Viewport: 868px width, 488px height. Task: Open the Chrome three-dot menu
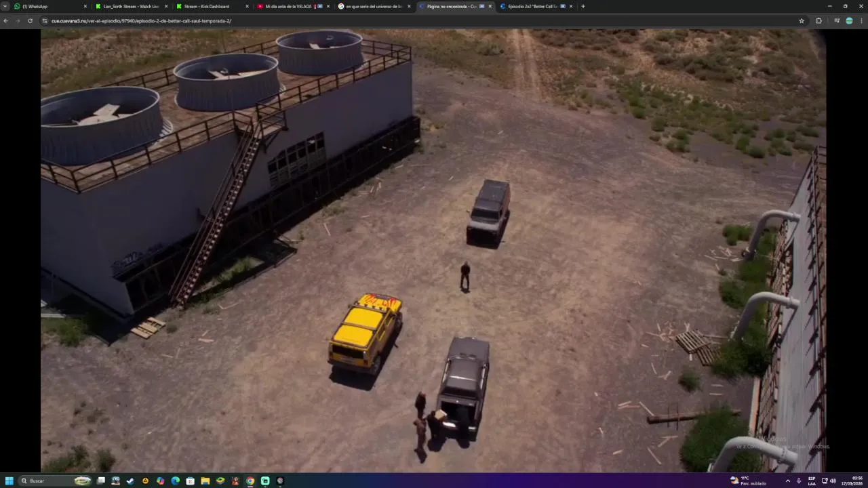[861, 20]
